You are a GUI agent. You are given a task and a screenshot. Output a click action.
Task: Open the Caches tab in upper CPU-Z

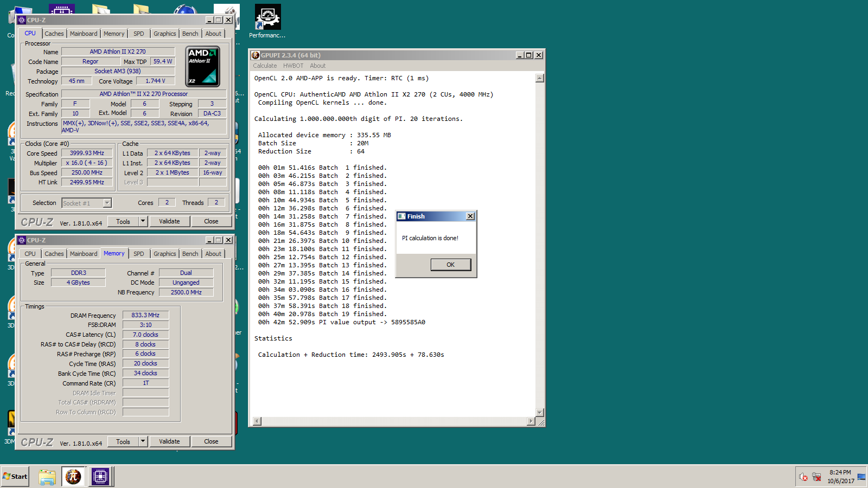[54, 34]
